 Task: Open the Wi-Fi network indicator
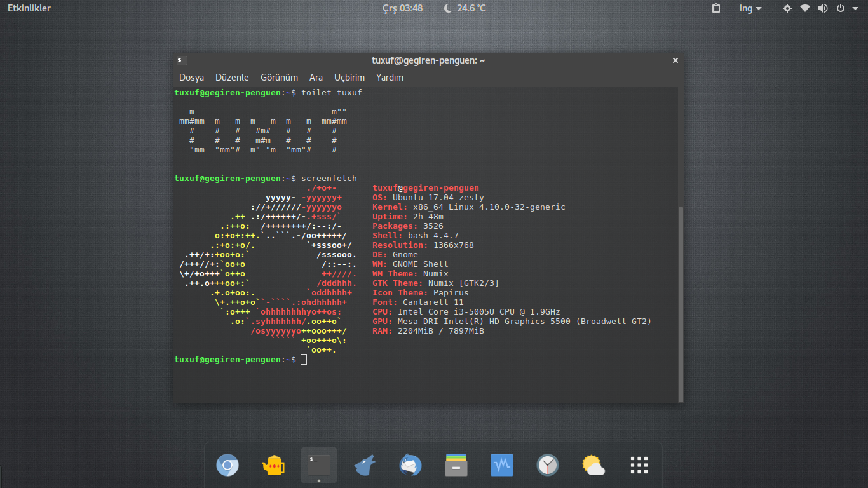click(805, 8)
